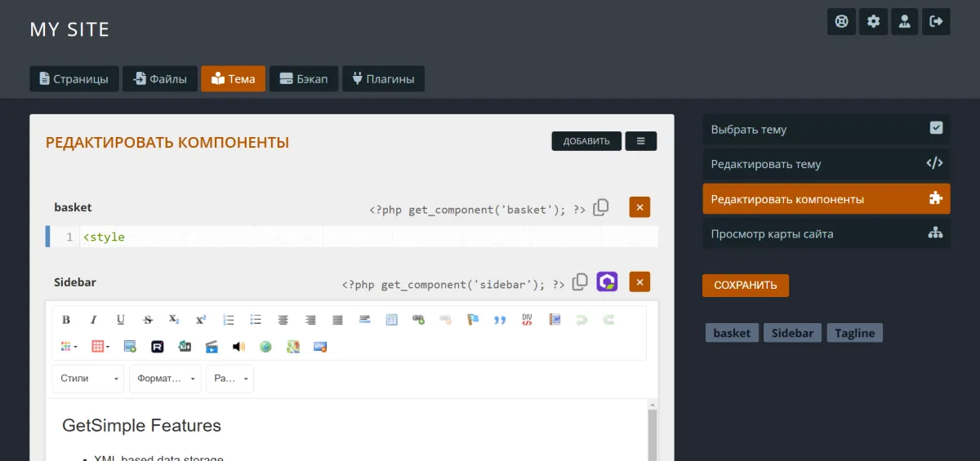980x461 pixels.
Task: Insert an anchor with the flag icon
Action: pos(473,320)
